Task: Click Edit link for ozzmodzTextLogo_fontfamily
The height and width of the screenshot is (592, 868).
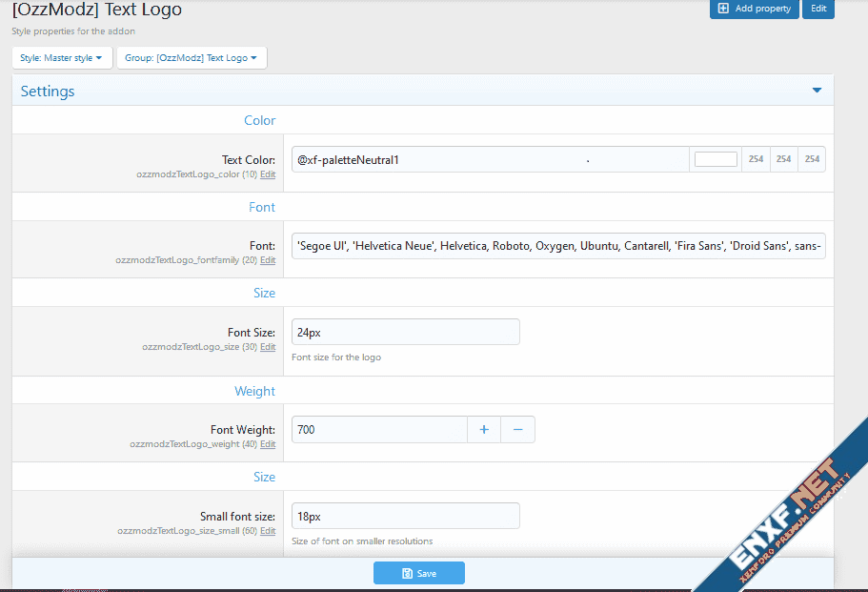Action: click(268, 260)
